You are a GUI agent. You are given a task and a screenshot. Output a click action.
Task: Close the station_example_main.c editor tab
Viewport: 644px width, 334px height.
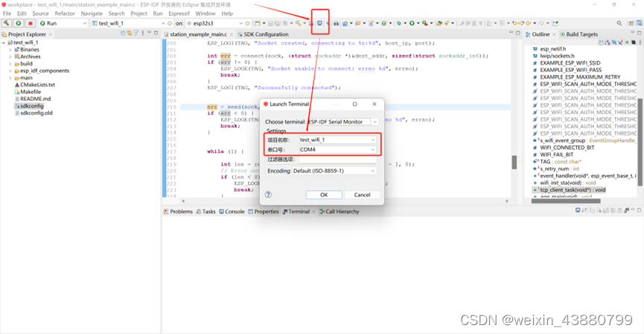tap(232, 34)
